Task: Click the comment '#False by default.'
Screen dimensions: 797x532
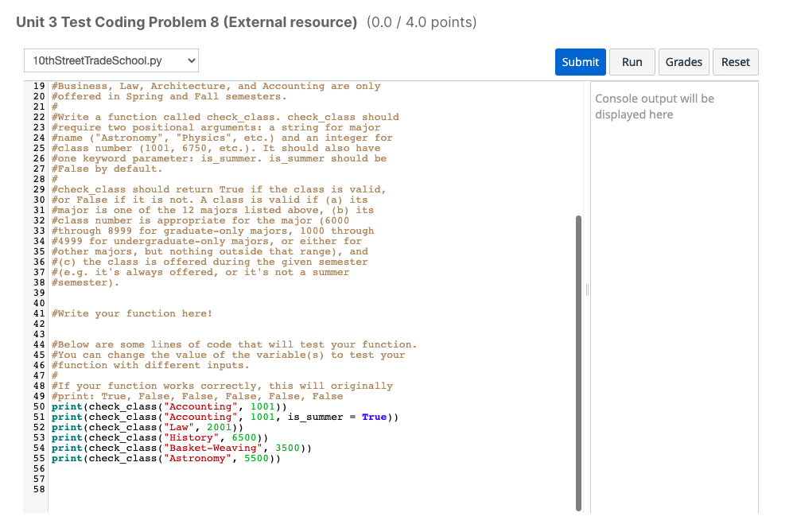Action: point(107,169)
